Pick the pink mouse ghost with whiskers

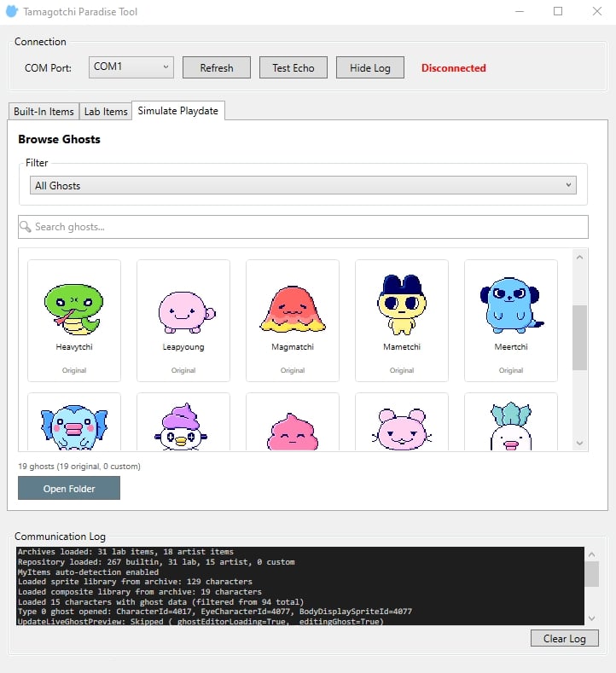(402, 421)
